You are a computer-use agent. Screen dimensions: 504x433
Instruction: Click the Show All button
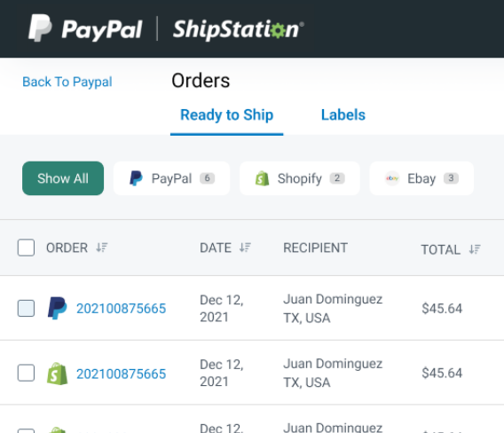point(63,178)
